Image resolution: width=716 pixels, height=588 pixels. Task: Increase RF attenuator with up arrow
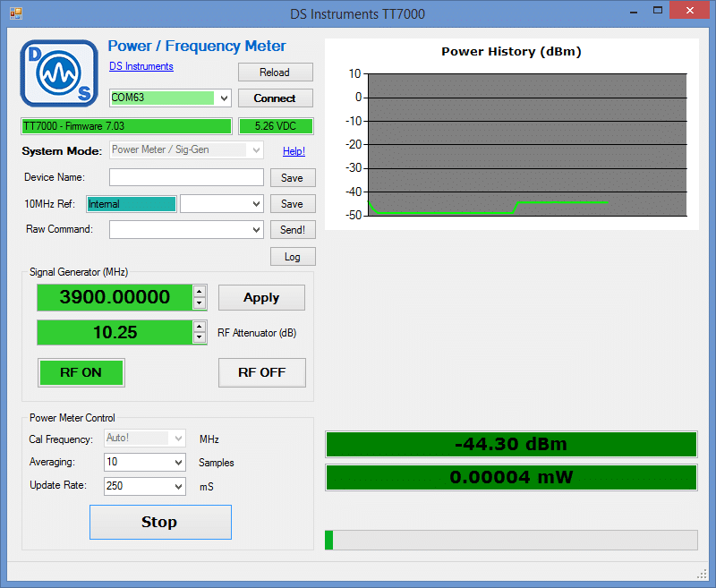click(200, 327)
